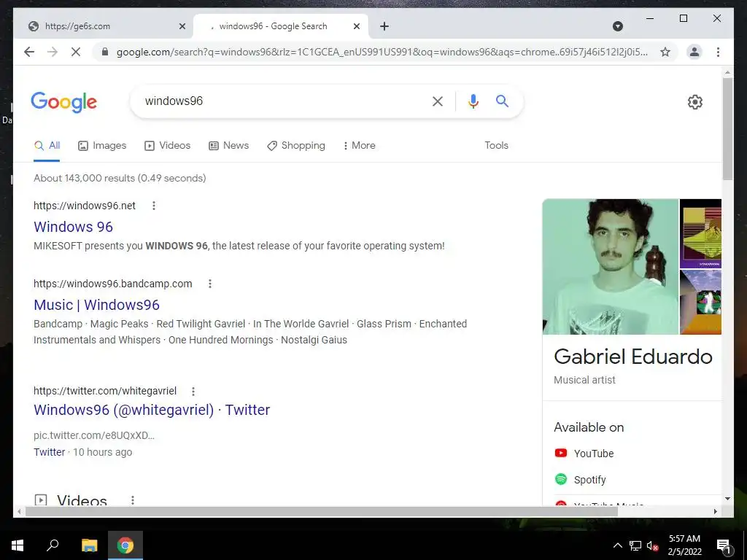This screenshot has width=747, height=560.
Task: Click the scrollbar right arrow
Action: 715,511
